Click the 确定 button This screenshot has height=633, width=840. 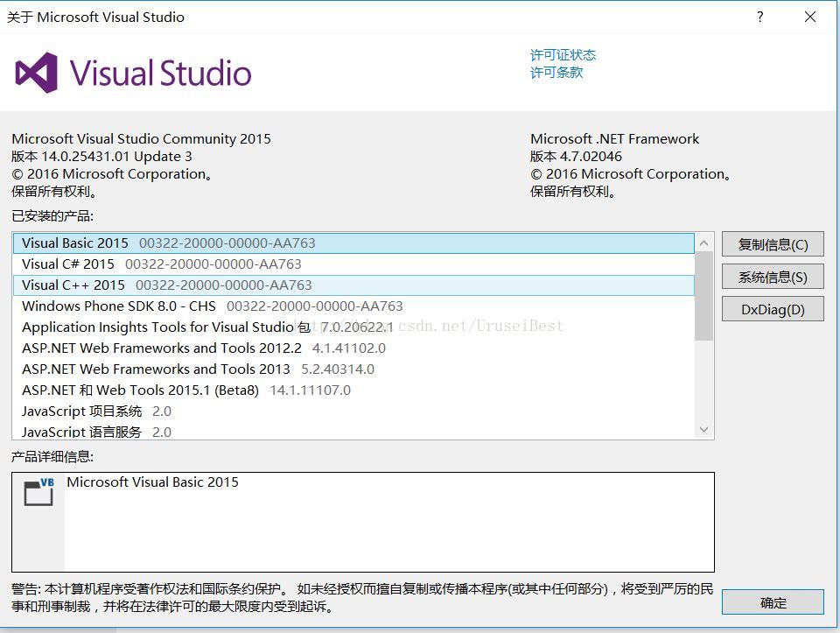[773, 602]
